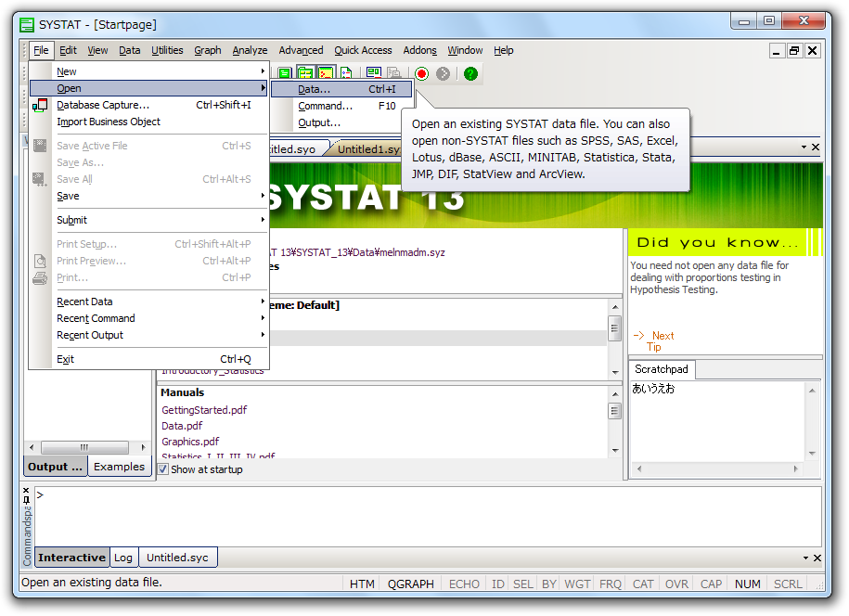This screenshot has width=849, height=616.
Task: Click the green document toolbar icon
Action: (x=285, y=73)
